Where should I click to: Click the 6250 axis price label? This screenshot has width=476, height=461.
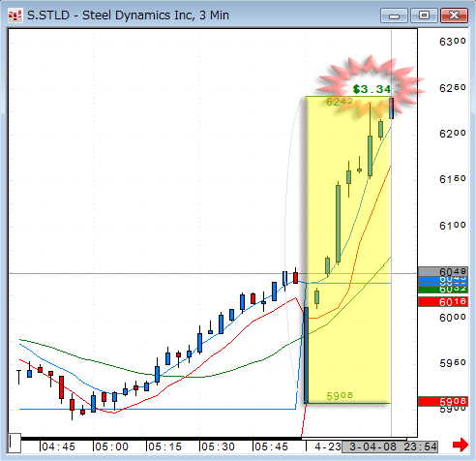click(453, 88)
